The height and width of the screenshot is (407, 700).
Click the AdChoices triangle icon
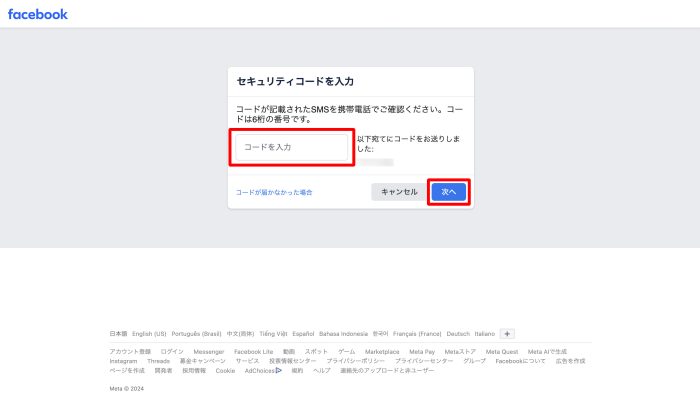coord(279,370)
